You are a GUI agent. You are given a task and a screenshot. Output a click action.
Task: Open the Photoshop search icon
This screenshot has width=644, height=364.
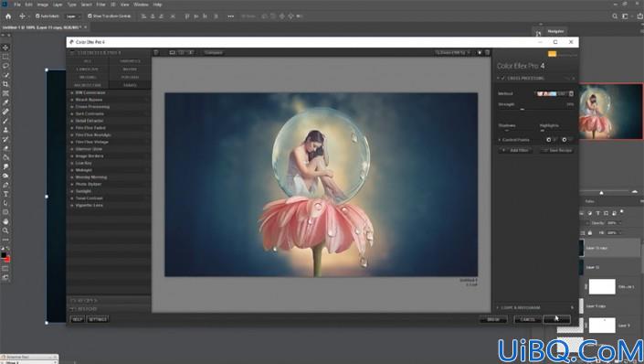615,16
